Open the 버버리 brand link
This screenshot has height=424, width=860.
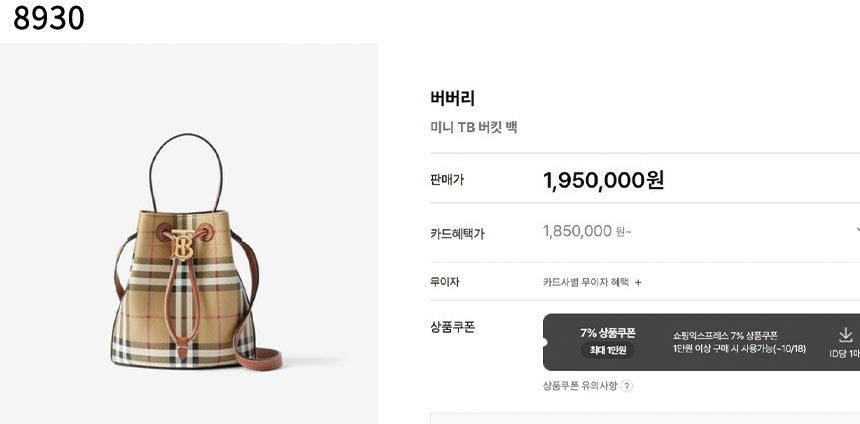tap(452, 98)
